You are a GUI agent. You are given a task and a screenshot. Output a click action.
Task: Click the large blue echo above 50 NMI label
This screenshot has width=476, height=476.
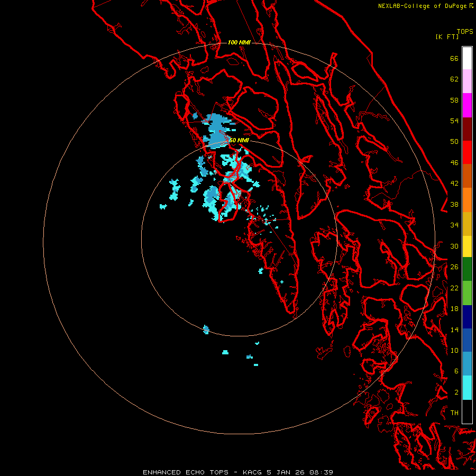[217, 131]
